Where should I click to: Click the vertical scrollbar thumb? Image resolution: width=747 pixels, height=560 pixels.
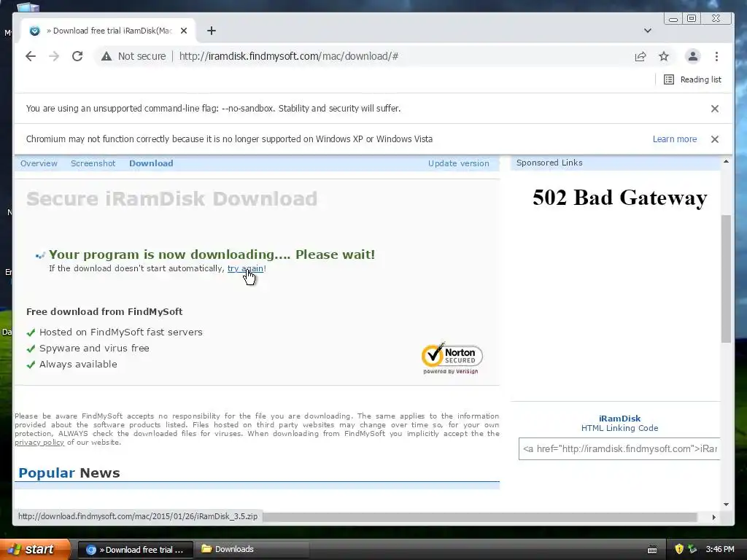[726, 279]
